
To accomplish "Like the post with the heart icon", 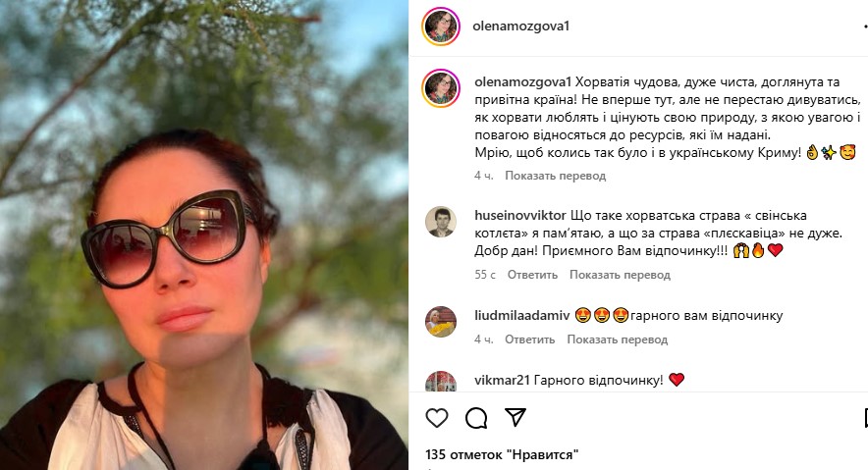I will click(437, 417).
